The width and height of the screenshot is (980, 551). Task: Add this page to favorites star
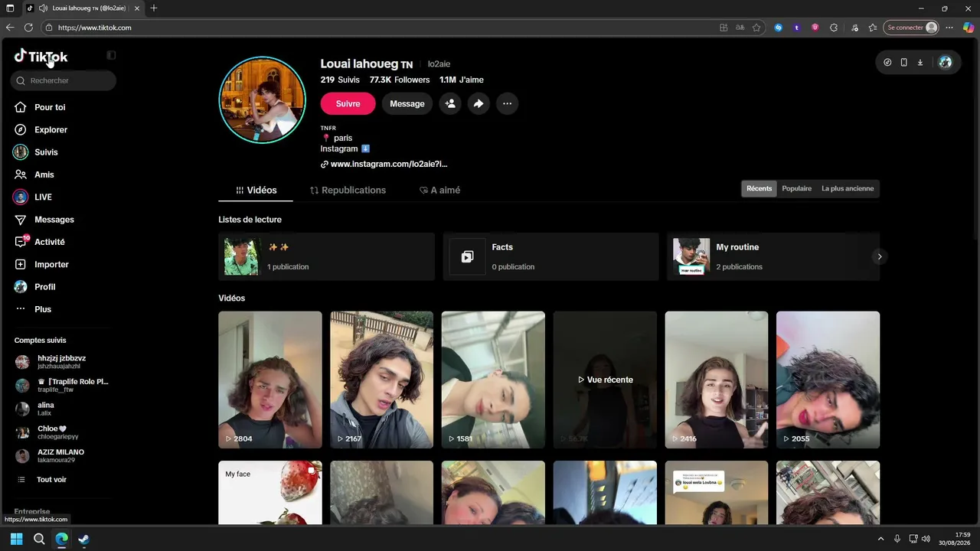tap(756, 28)
